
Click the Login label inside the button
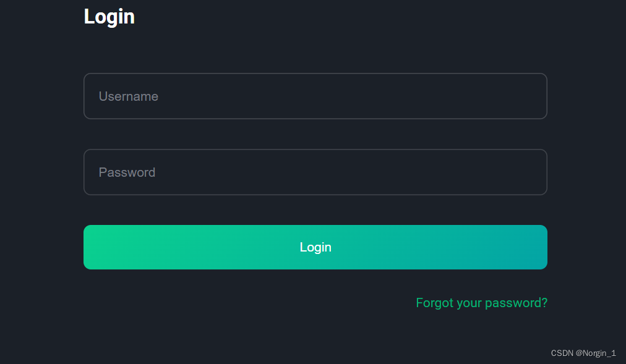click(315, 248)
